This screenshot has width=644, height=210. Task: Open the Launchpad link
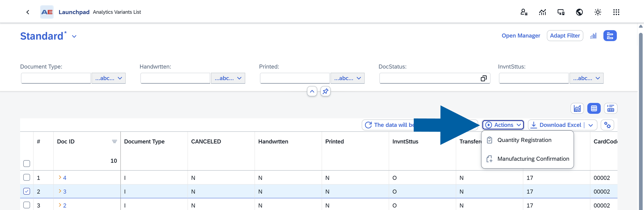point(74,12)
